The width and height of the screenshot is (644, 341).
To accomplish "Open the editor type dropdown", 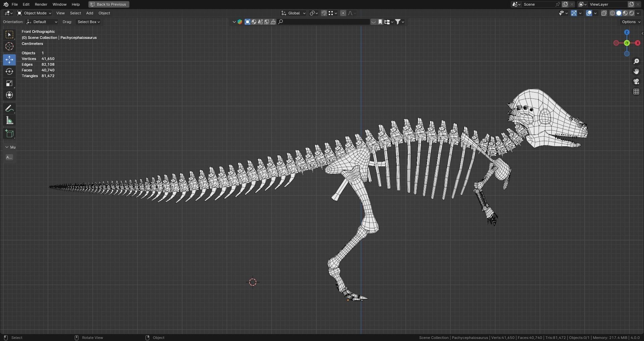I will pos(8,13).
